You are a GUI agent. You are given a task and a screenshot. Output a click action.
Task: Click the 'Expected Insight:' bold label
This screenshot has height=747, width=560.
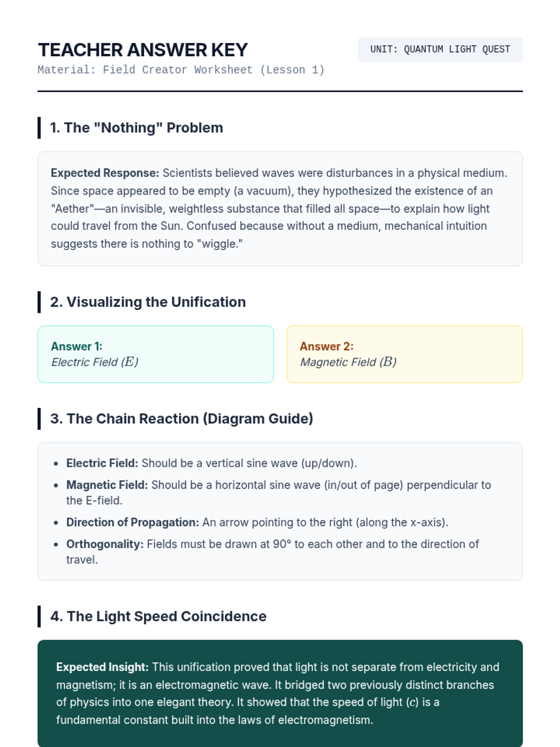tap(102, 667)
